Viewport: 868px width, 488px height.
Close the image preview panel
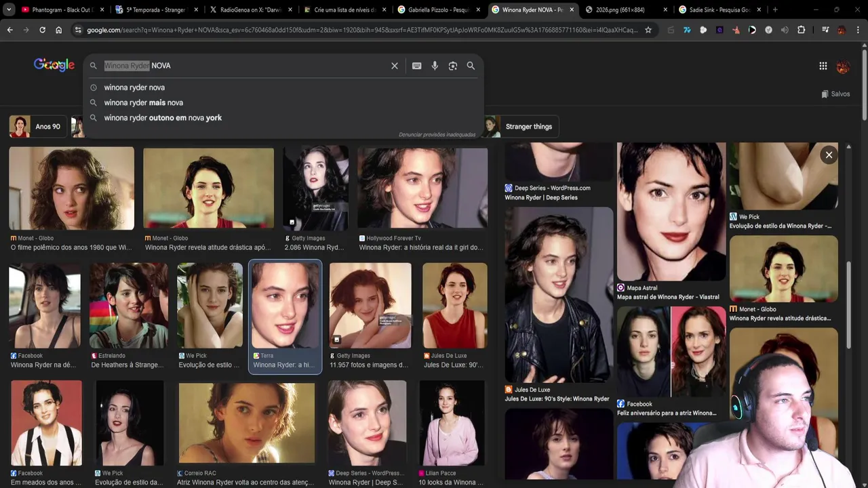[x=829, y=155]
